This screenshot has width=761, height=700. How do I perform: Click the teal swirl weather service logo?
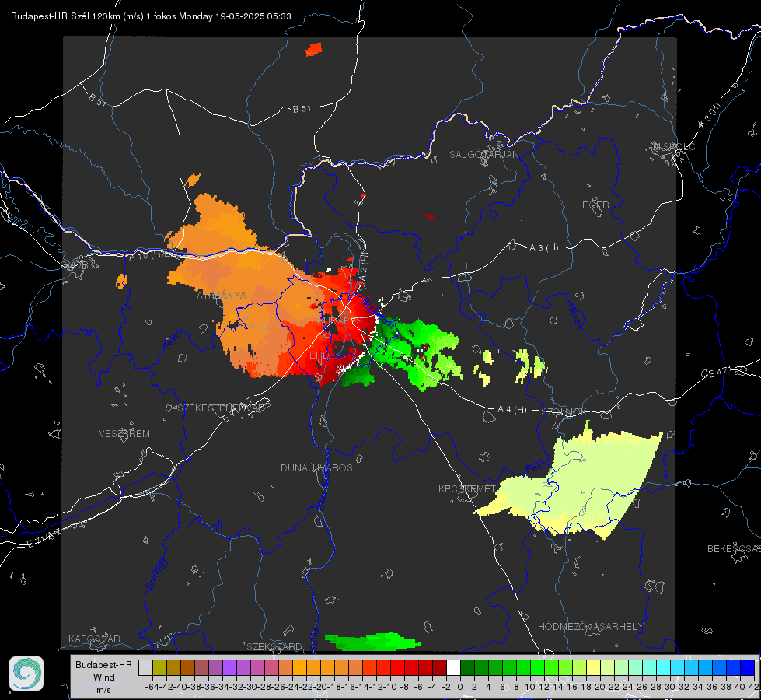pyautogui.click(x=26, y=674)
